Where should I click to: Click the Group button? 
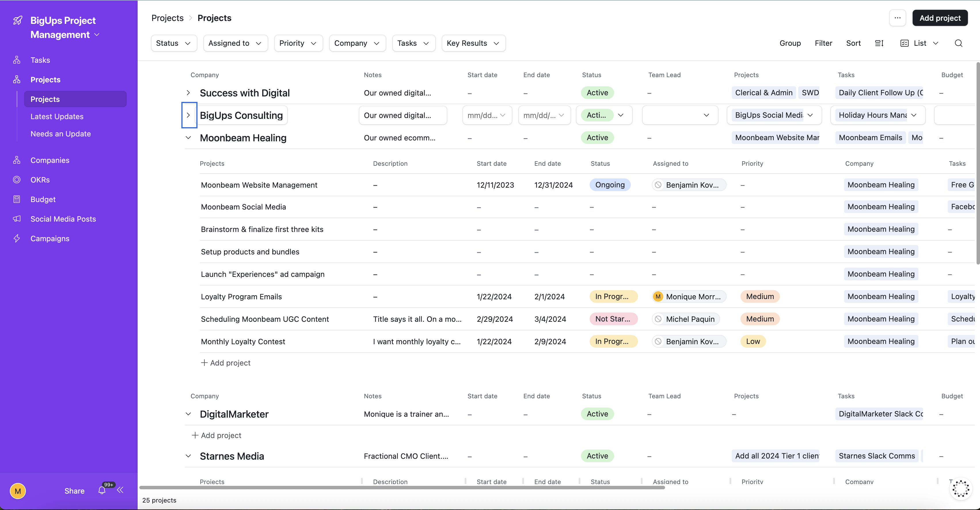tap(790, 43)
